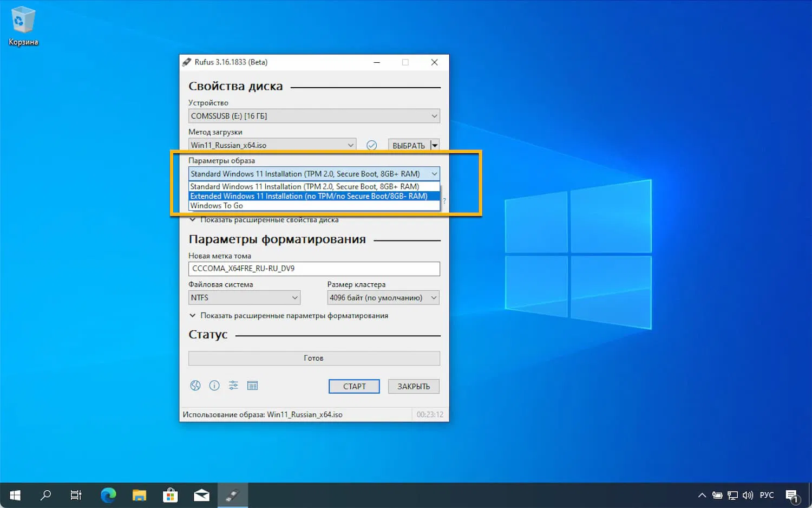Image resolution: width=812 pixels, height=508 pixels.
Task: Show the Rufus log icon
Action: click(252, 386)
